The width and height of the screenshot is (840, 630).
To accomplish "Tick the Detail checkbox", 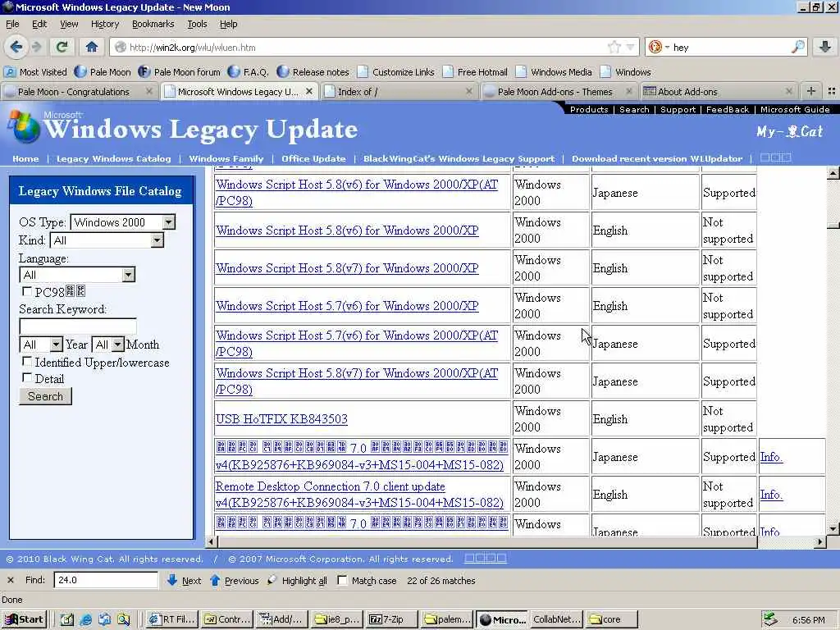I will tap(27, 377).
